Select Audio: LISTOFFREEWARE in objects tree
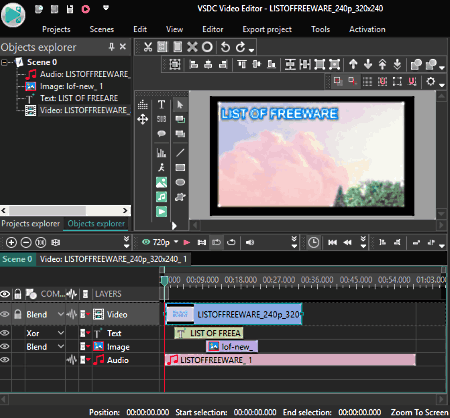The width and height of the screenshot is (450, 418). [x=78, y=74]
